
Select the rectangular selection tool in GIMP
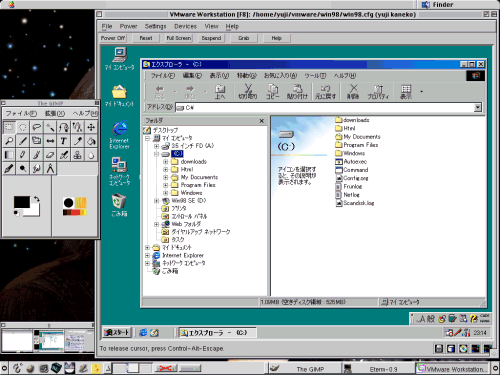pyautogui.click(x=9, y=127)
